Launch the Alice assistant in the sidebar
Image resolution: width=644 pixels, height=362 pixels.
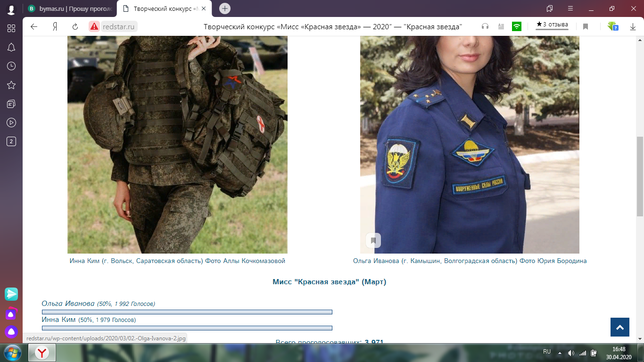[x=11, y=331]
